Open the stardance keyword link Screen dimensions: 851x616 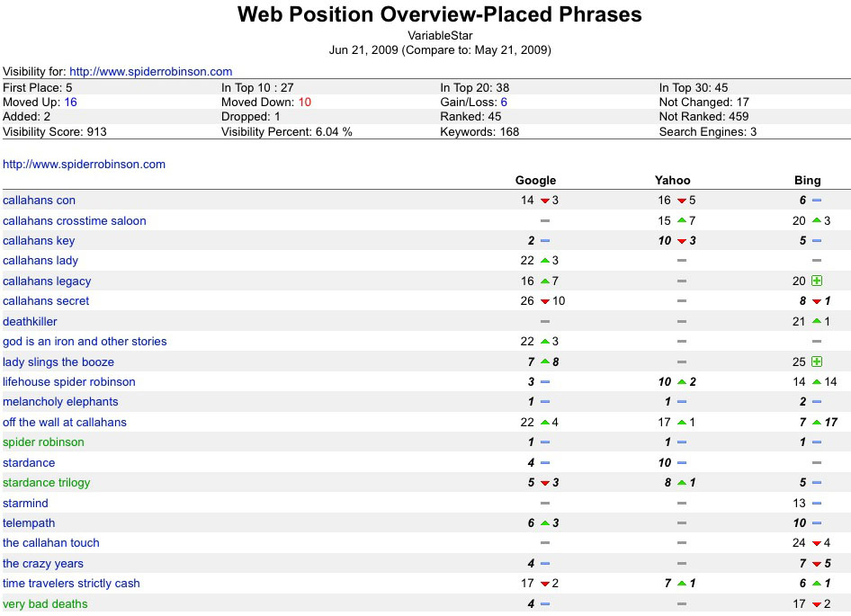click(x=29, y=462)
